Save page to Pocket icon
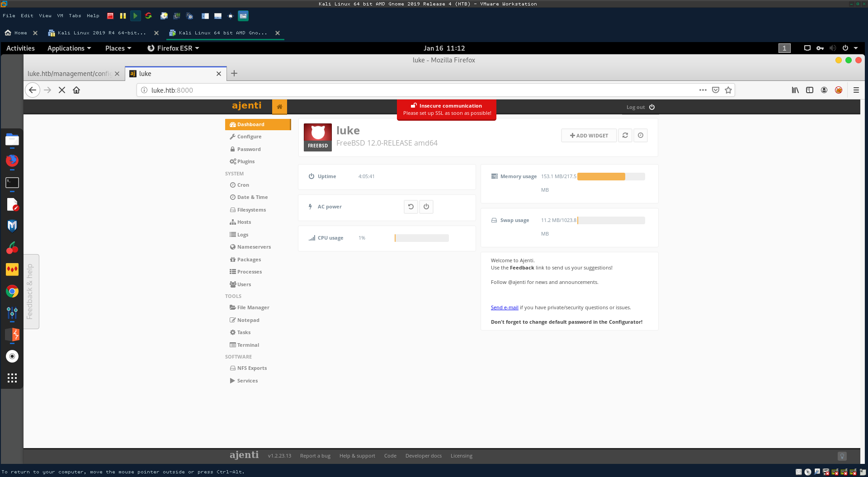868x477 pixels. point(716,90)
